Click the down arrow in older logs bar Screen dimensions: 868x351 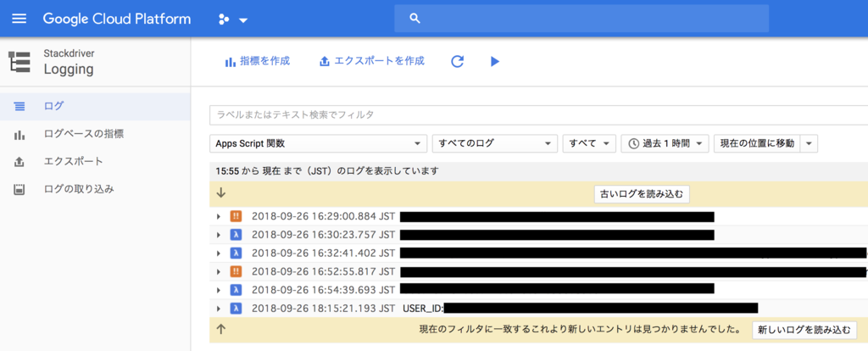click(221, 193)
